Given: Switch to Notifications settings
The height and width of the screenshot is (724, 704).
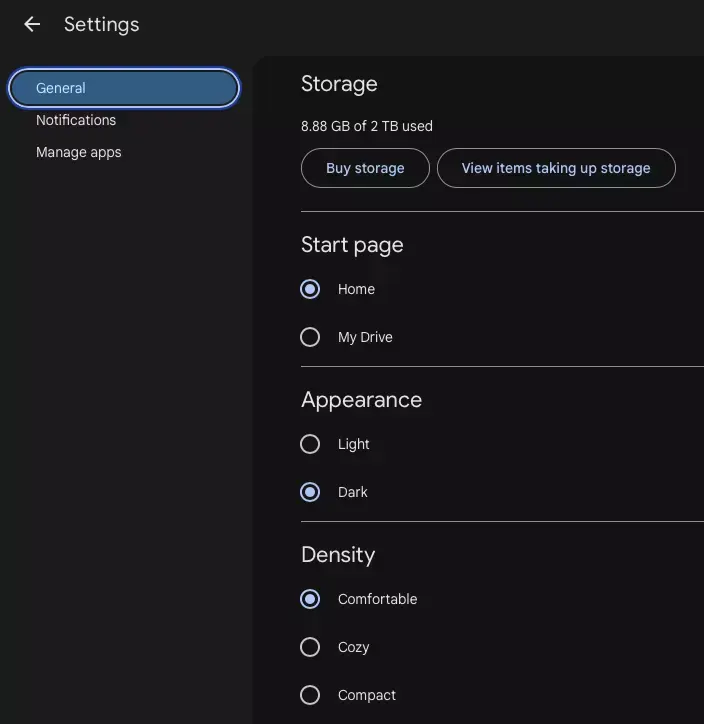Looking at the screenshot, I should [x=76, y=120].
